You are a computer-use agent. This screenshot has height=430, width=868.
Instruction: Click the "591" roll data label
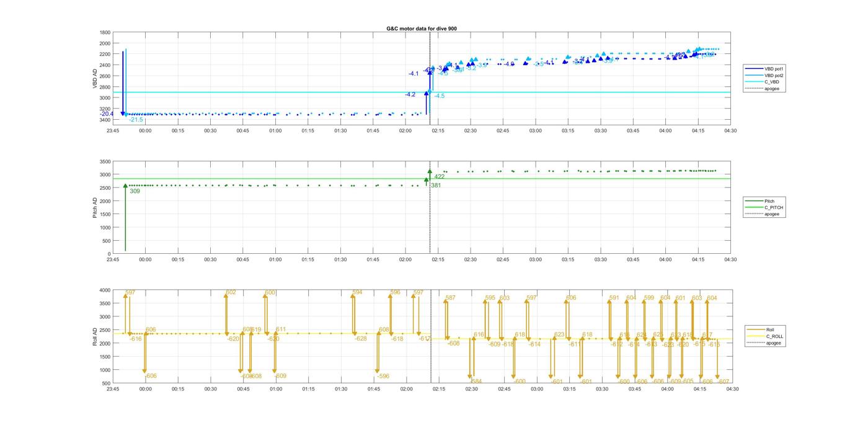click(614, 298)
